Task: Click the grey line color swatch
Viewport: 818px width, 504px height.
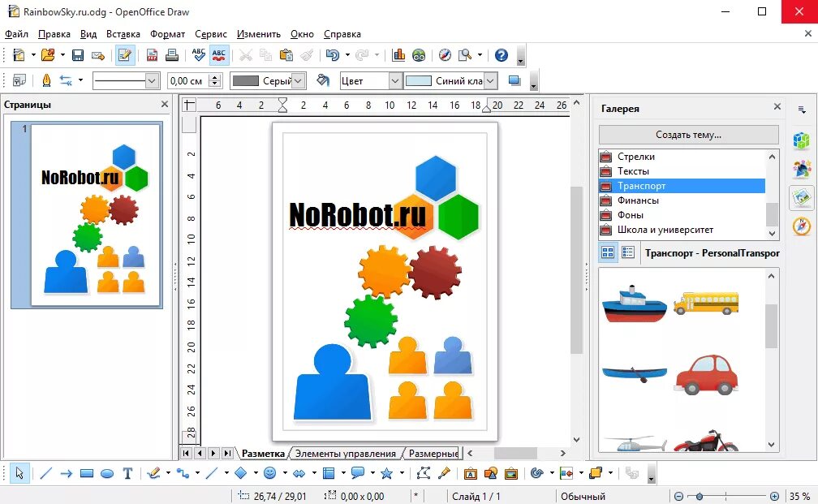Action: pyautogui.click(x=246, y=81)
